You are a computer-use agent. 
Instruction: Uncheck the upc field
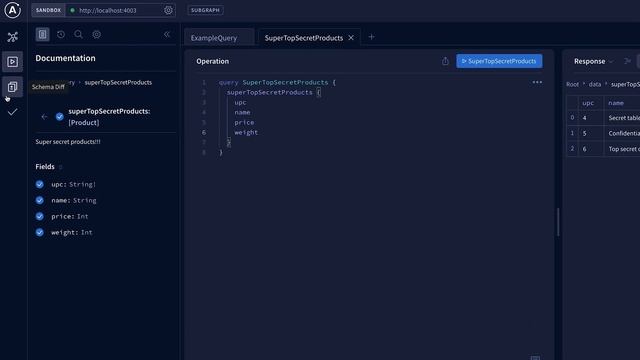tap(40, 184)
